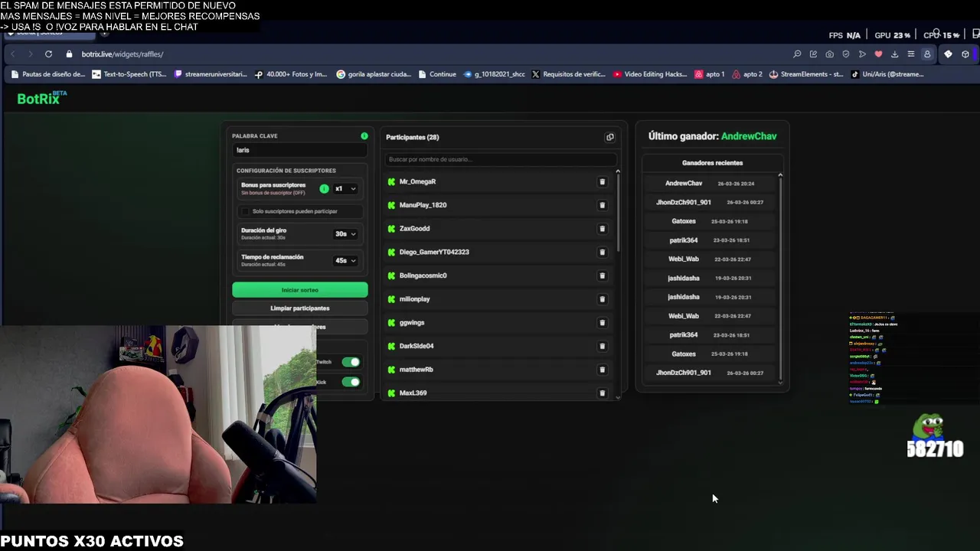This screenshot has height=551, width=980.
Task: Open the streameruniversitari bookmark
Action: 211,74
